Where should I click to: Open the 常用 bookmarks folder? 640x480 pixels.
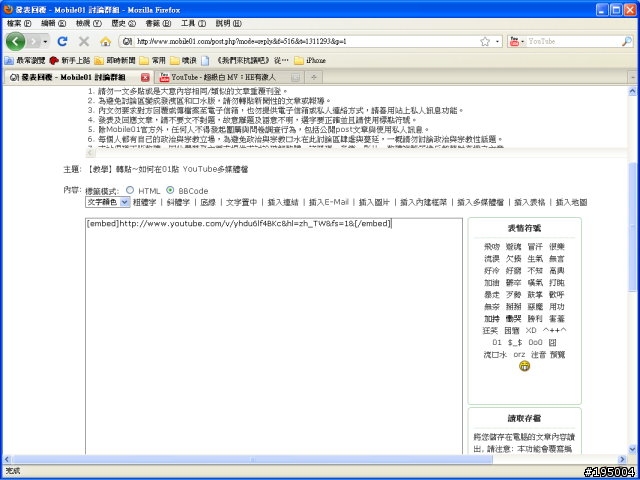coord(152,60)
